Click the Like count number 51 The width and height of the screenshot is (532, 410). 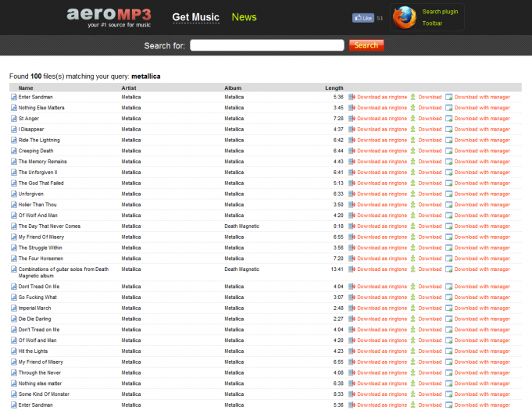(x=380, y=18)
